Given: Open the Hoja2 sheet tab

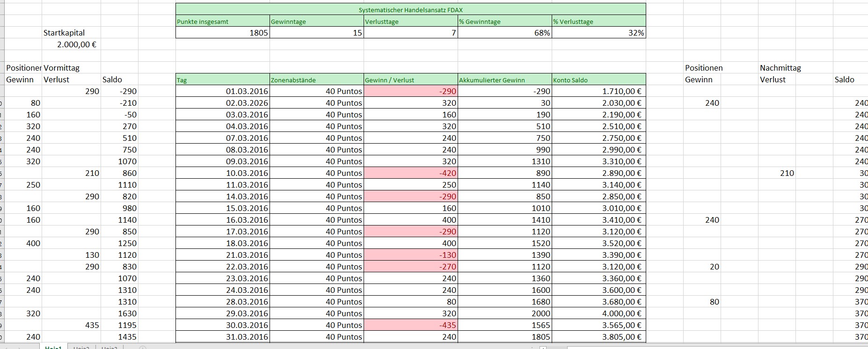Looking at the screenshot, I should coord(81,348).
